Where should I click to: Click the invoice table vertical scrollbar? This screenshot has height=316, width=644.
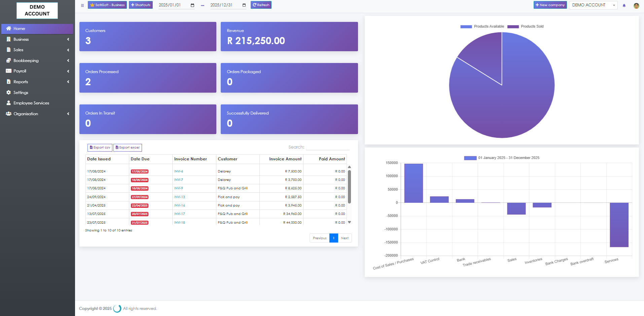[349, 187]
